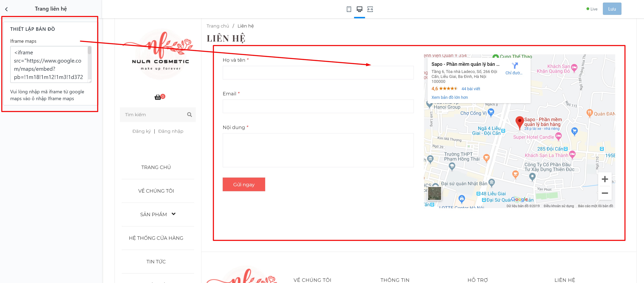644x283 pixels.
Task: Click Điều khoản sử dụng map link
Action: click(559, 206)
